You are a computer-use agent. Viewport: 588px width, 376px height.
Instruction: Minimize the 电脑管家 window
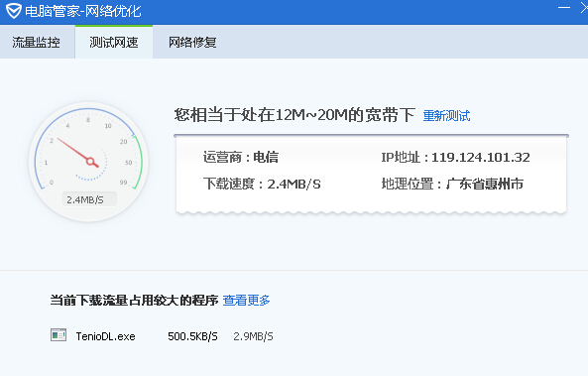[563, 8]
